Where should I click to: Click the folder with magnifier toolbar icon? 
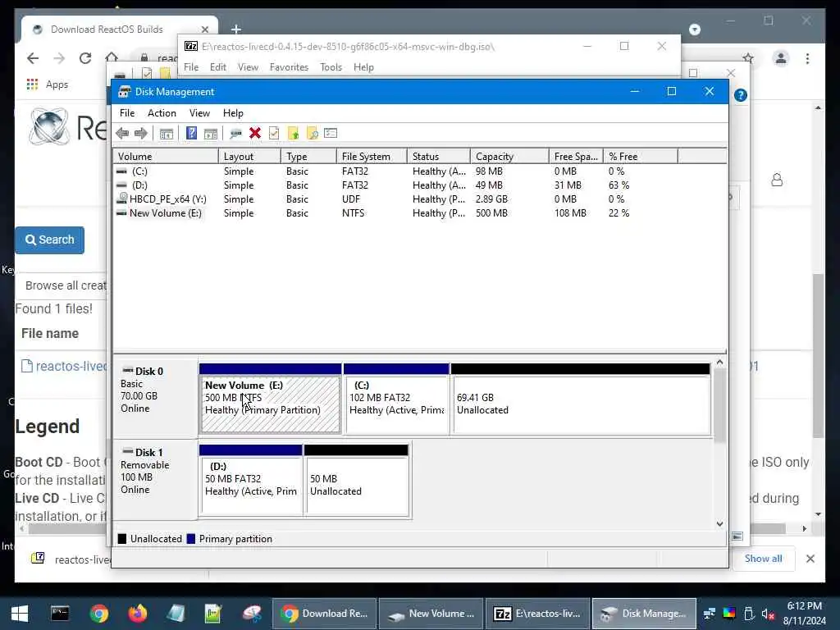312,134
